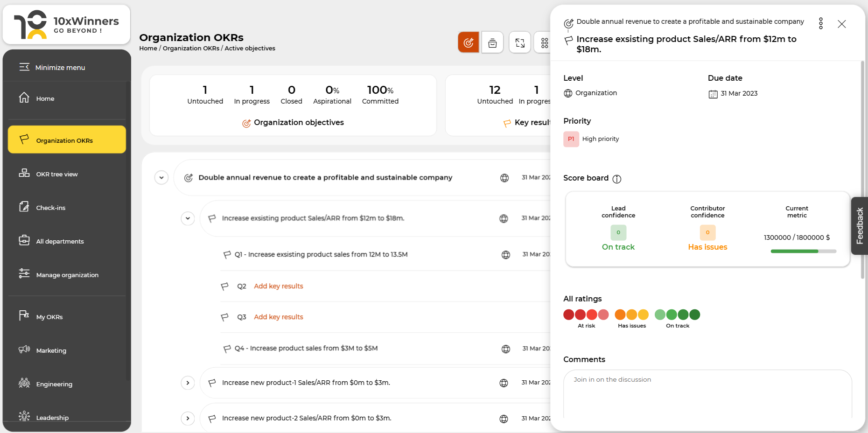868x433 pixels.
Task: Collapse the Increase existing product Sales/ARR row
Action: [x=188, y=218]
